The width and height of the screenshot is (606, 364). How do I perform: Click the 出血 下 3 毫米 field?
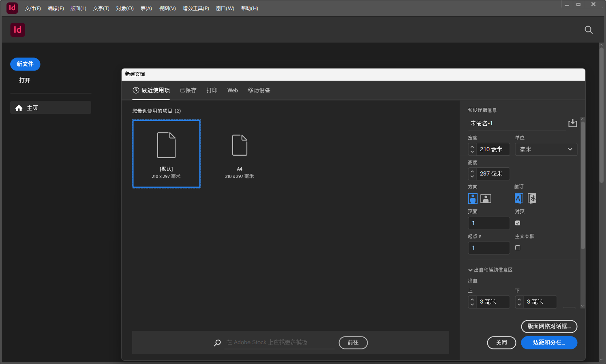click(540, 302)
